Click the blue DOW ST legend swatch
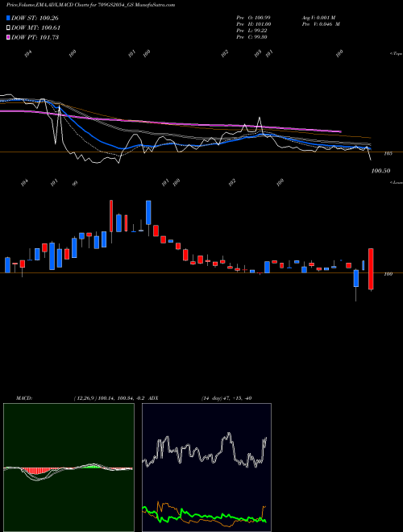The width and height of the screenshot is (403, 532). (x=8, y=18)
